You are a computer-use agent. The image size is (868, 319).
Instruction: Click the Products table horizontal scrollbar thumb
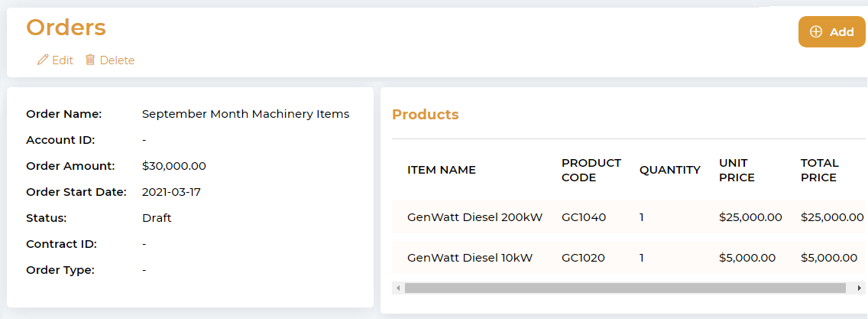tap(625, 288)
